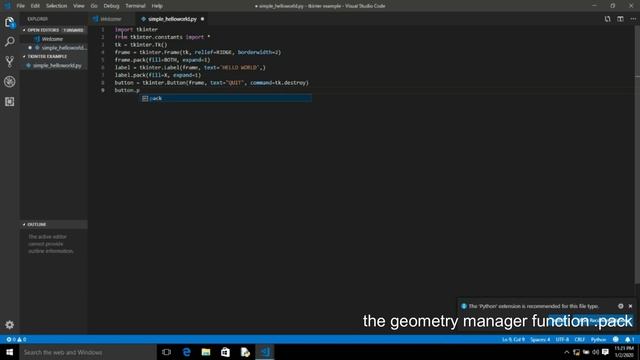
Task: Open the Extensions view in activity bar
Action: click(9, 101)
